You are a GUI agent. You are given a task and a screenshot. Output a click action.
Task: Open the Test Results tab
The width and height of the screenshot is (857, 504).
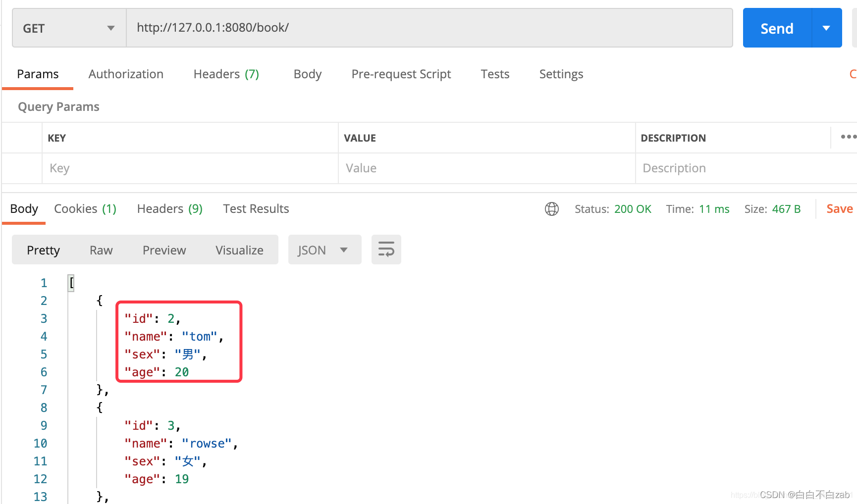click(256, 209)
